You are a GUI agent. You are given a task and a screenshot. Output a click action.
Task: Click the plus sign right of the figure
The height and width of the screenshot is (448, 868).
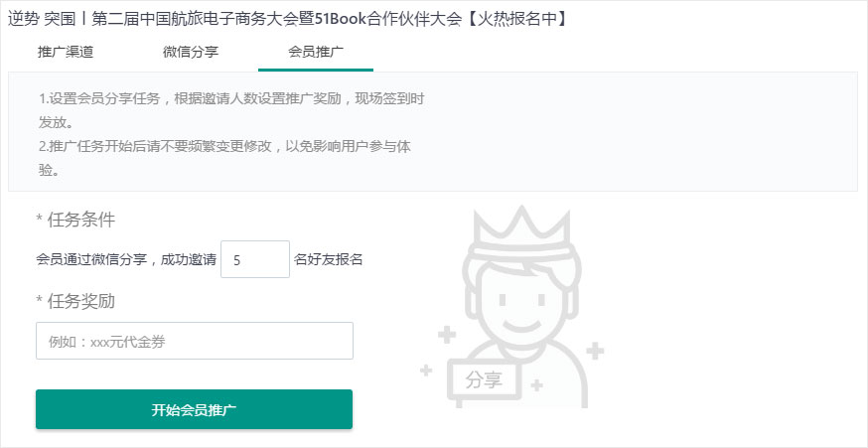(595, 351)
